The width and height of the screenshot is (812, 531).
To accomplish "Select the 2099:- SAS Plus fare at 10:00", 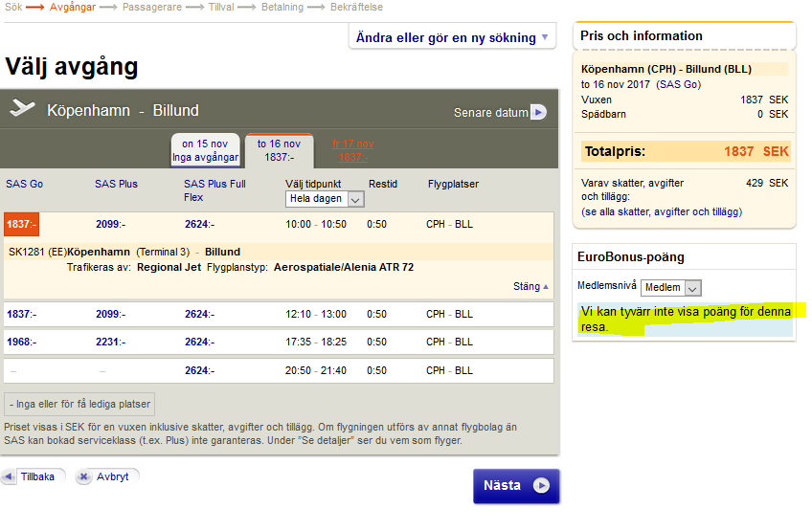I will click(x=110, y=224).
